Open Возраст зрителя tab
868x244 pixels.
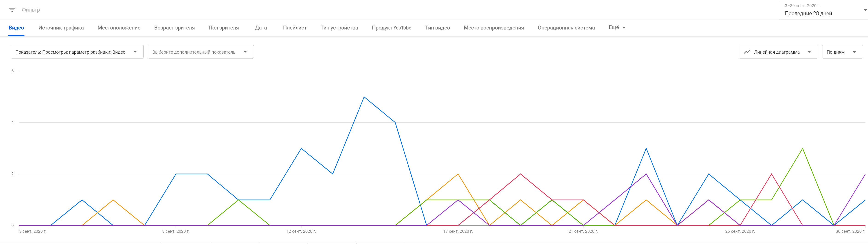click(174, 28)
